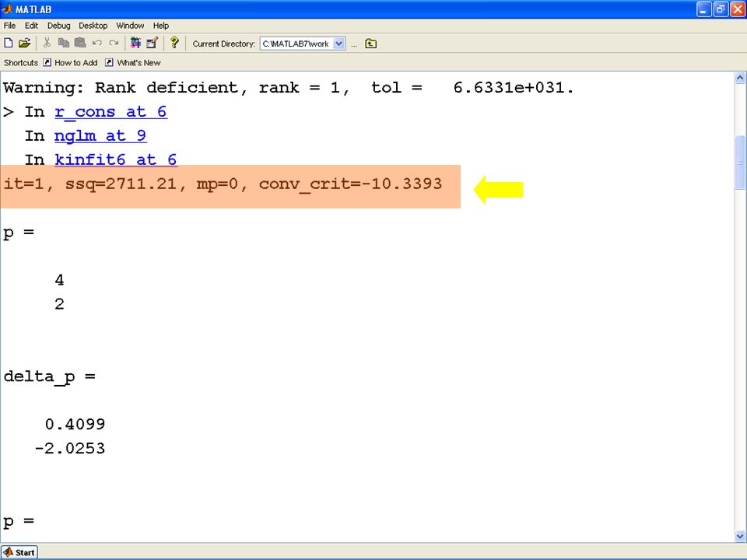
Task: Open Help with the question mark icon
Action: click(174, 43)
